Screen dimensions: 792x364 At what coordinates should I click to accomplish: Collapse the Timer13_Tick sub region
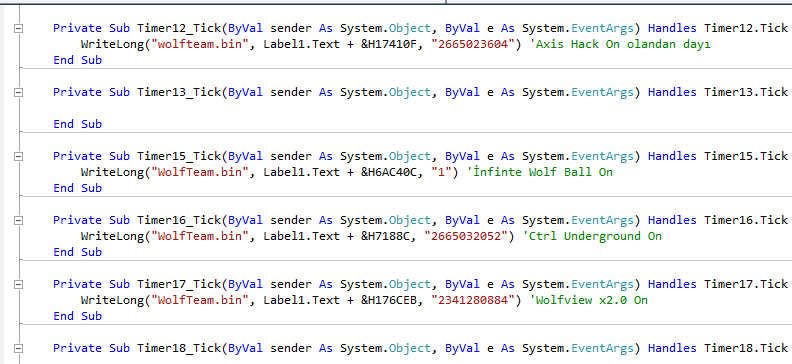pos(18,92)
